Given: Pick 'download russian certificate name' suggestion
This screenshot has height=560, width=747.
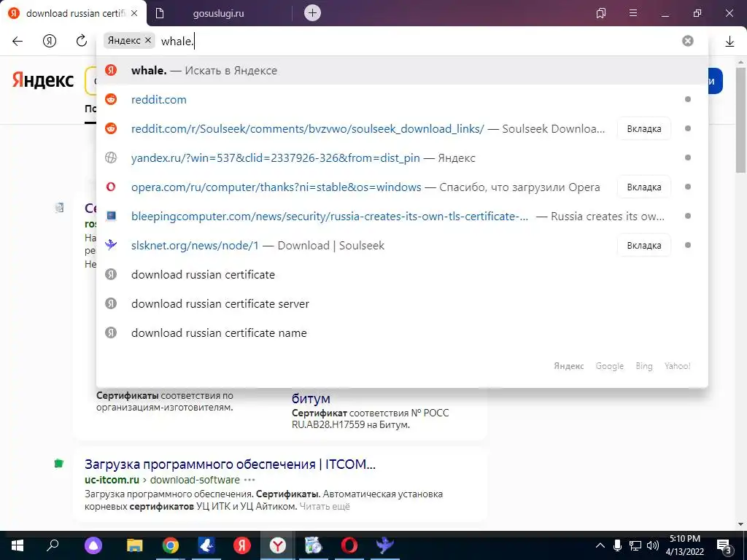Looking at the screenshot, I should click(402, 332).
